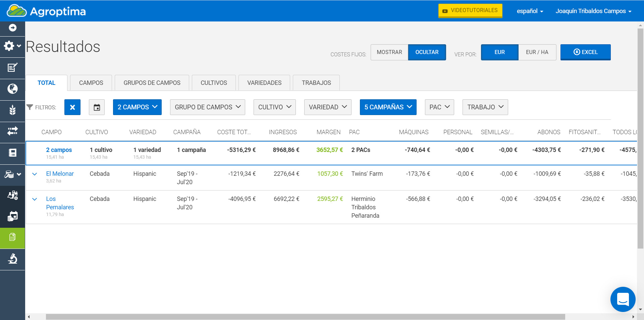Select OCULTAR to hide fixed costs

427,52
